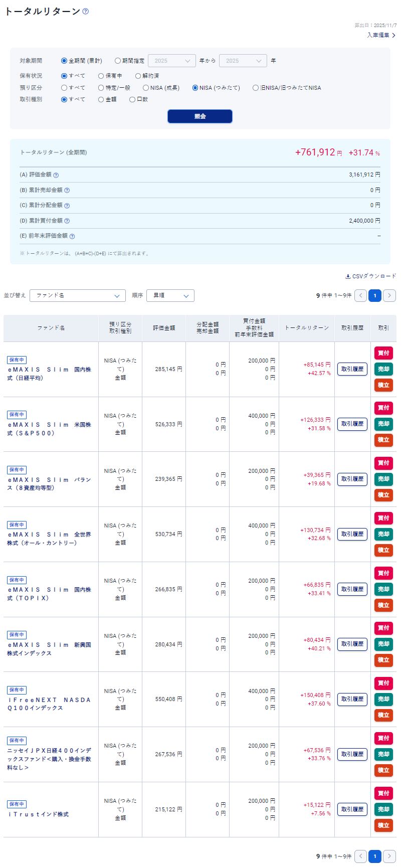Open eMAXIS Slim 新興国株式インデックス fund link
Viewport: 402px width, 868px height.
tap(49, 649)
